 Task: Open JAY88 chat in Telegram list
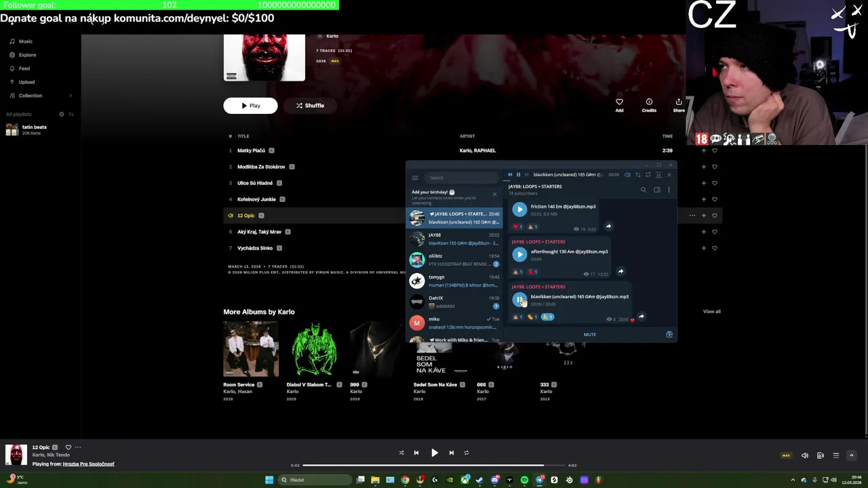point(454,239)
